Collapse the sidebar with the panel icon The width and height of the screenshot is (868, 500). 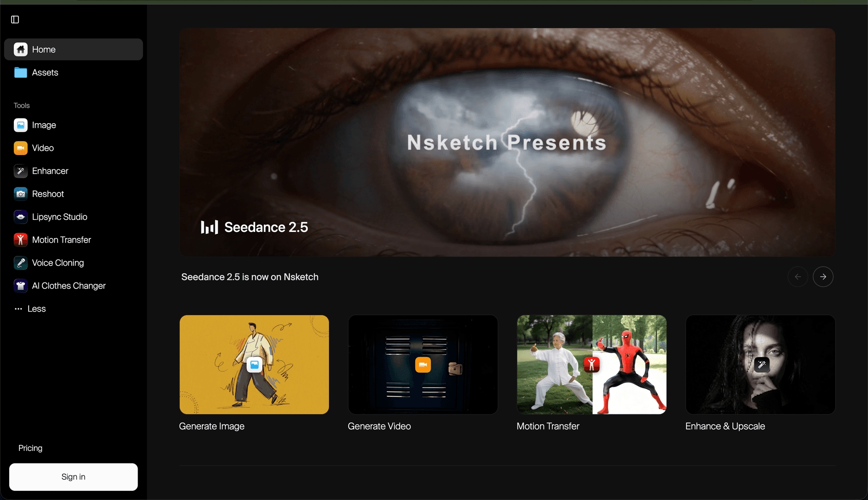[15, 19]
